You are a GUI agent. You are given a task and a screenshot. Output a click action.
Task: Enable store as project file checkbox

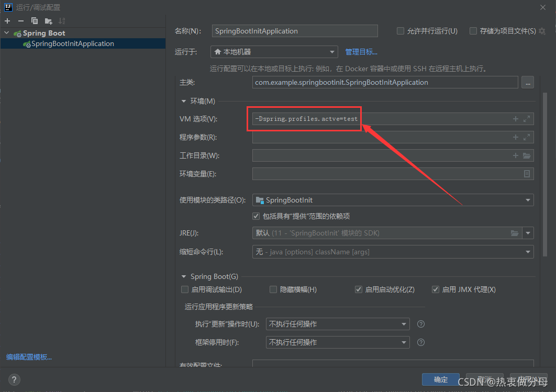coord(473,31)
